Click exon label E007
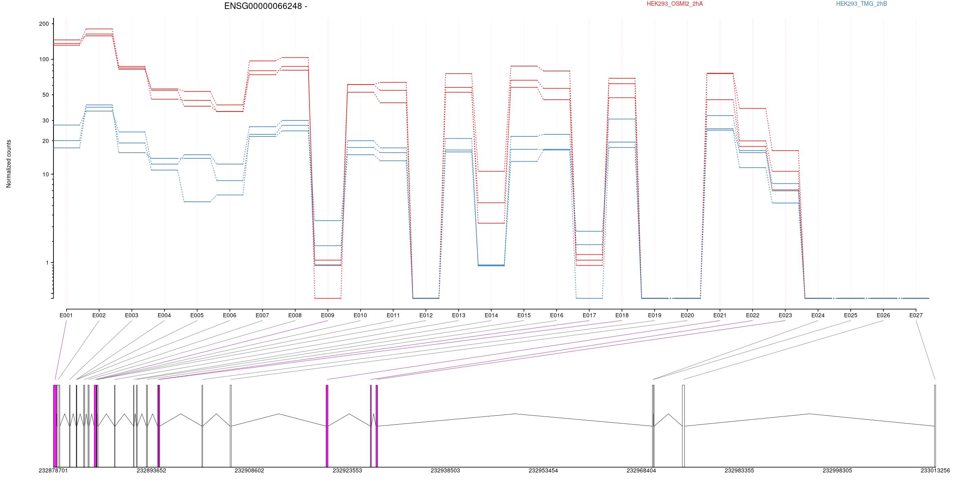Screen dimensions: 980x490 [x=262, y=315]
